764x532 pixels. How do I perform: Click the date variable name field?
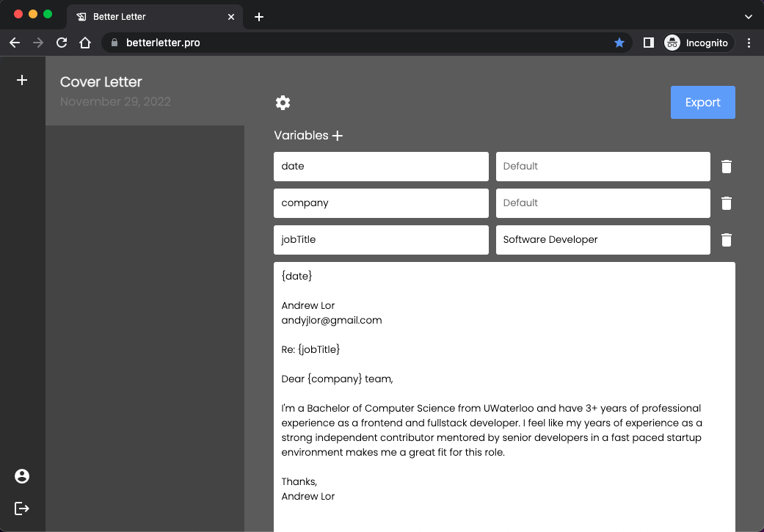click(381, 167)
